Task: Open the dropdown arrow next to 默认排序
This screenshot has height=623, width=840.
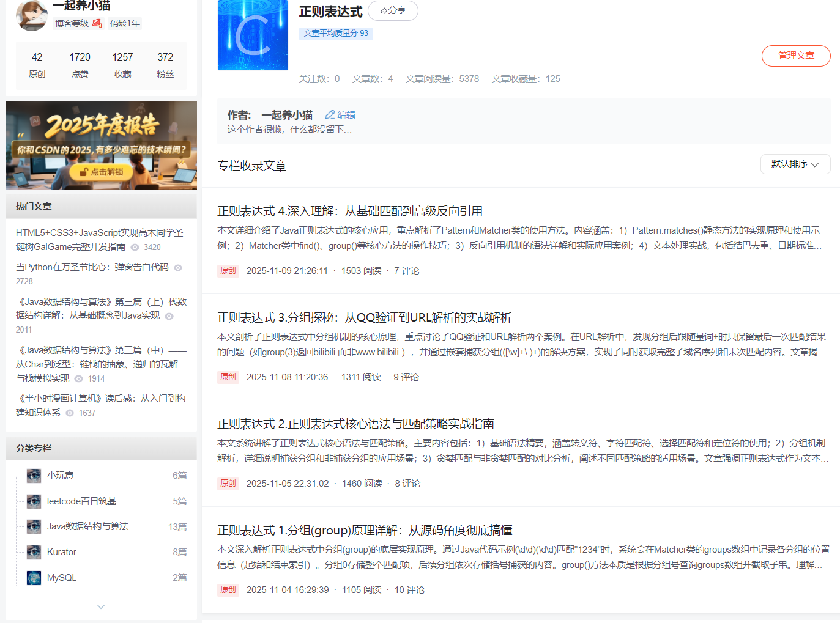Action: 814,164
